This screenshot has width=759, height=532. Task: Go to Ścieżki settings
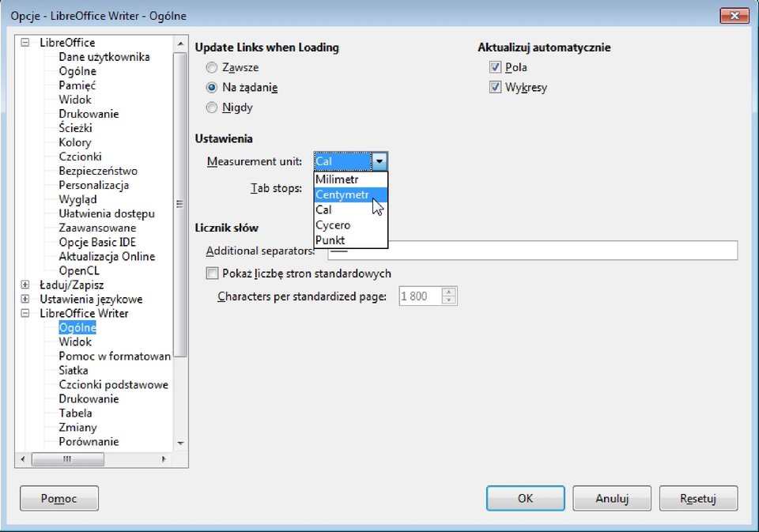click(76, 128)
